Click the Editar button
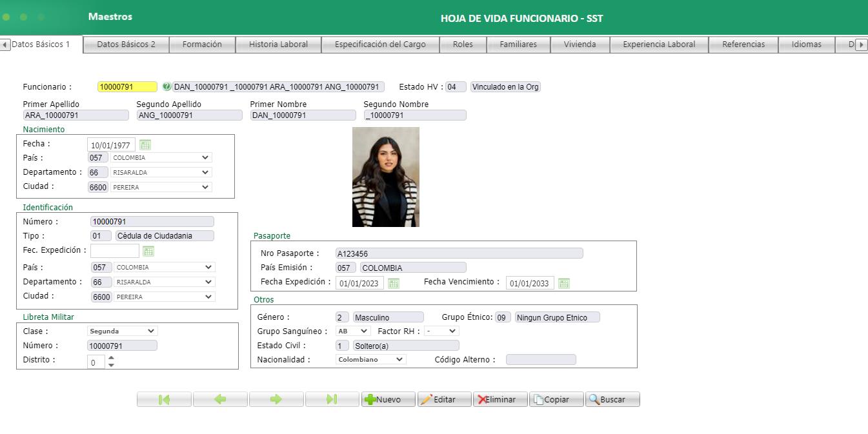Image resolution: width=868 pixels, height=434 pixels. 445,399
